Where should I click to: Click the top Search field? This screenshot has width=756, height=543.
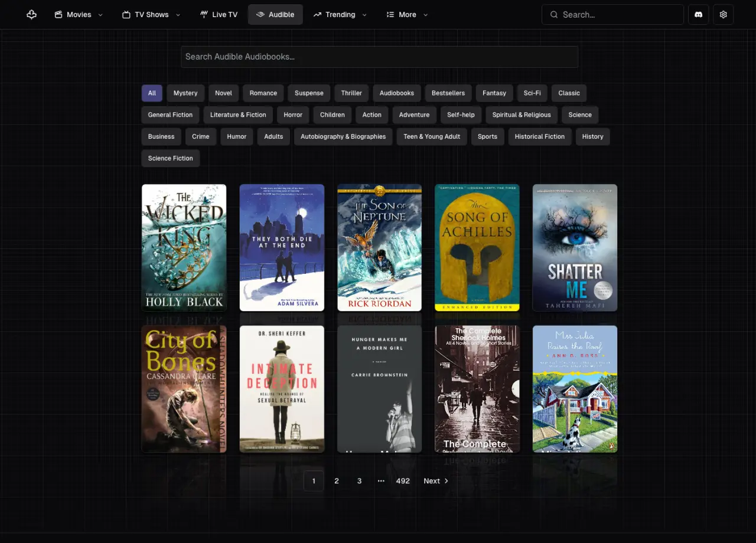click(612, 15)
